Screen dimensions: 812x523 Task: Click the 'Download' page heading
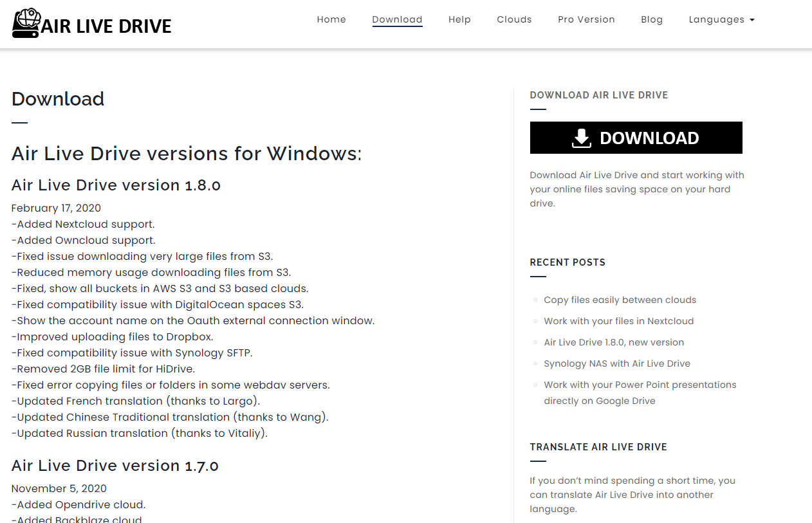pyautogui.click(x=58, y=98)
